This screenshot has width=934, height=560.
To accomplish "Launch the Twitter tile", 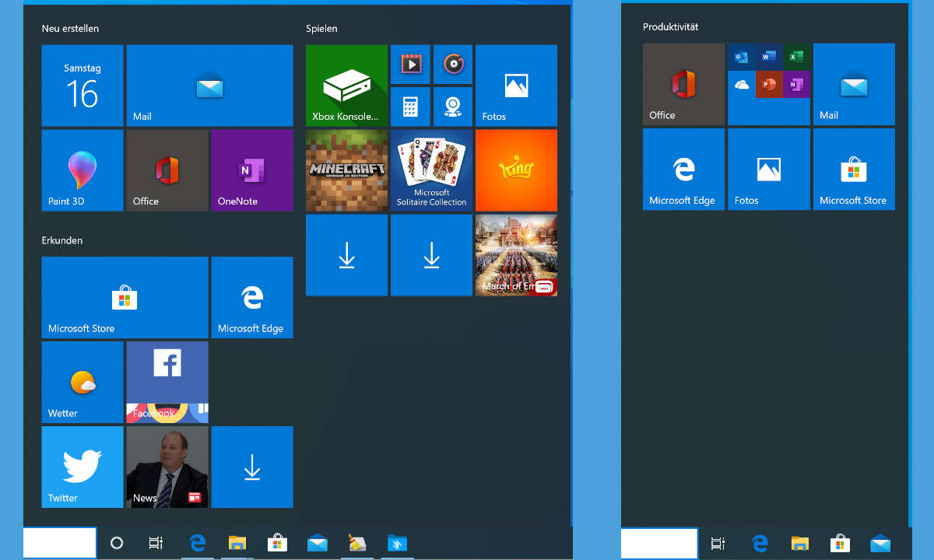I will click(x=83, y=467).
